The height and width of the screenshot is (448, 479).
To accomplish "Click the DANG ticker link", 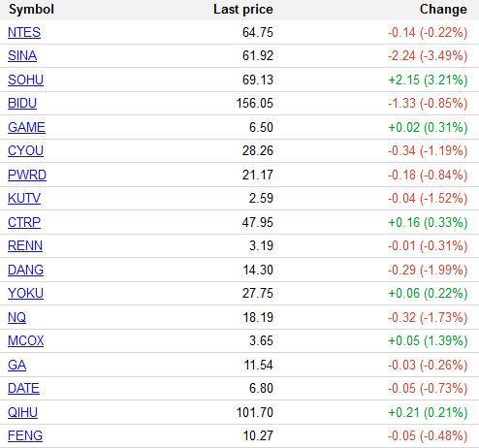I will coord(25,270).
